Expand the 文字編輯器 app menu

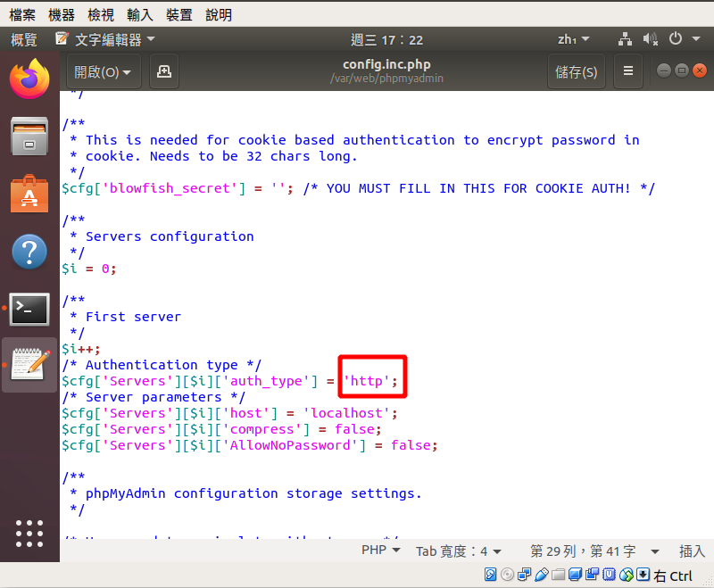[x=105, y=39]
